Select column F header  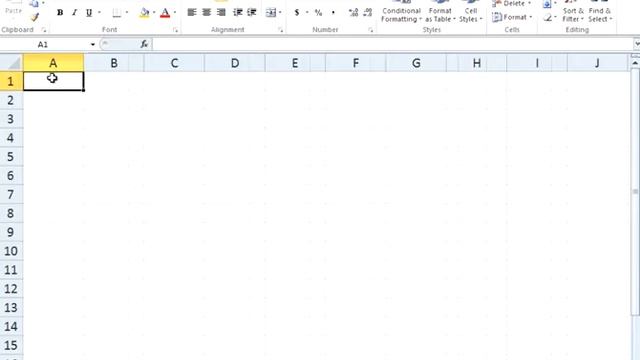[356, 63]
